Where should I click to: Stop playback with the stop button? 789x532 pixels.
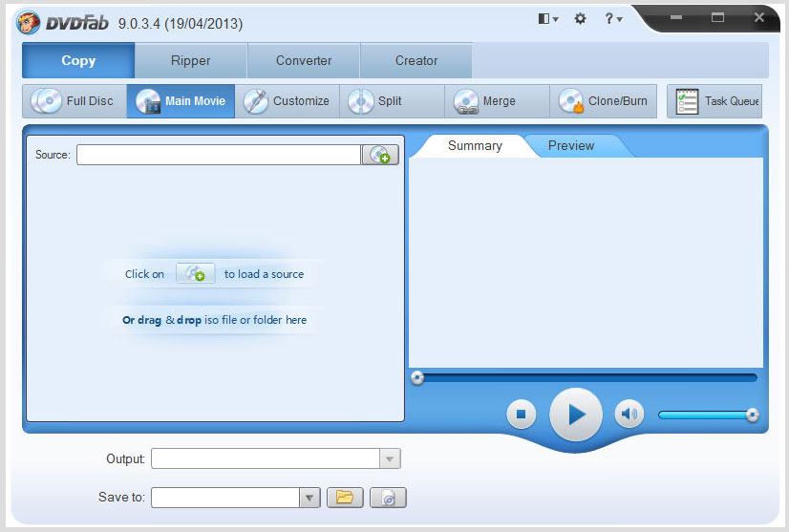coord(522,415)
